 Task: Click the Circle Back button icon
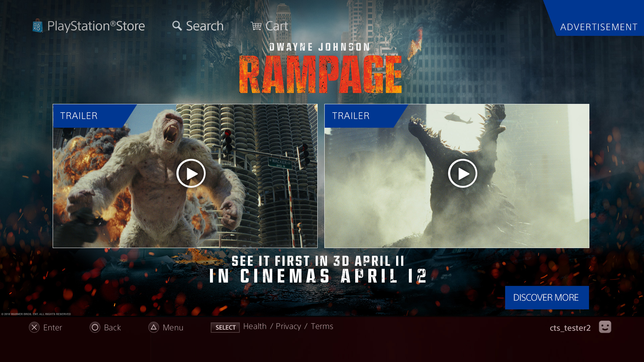pyautogui.click(x=95, y=327)
